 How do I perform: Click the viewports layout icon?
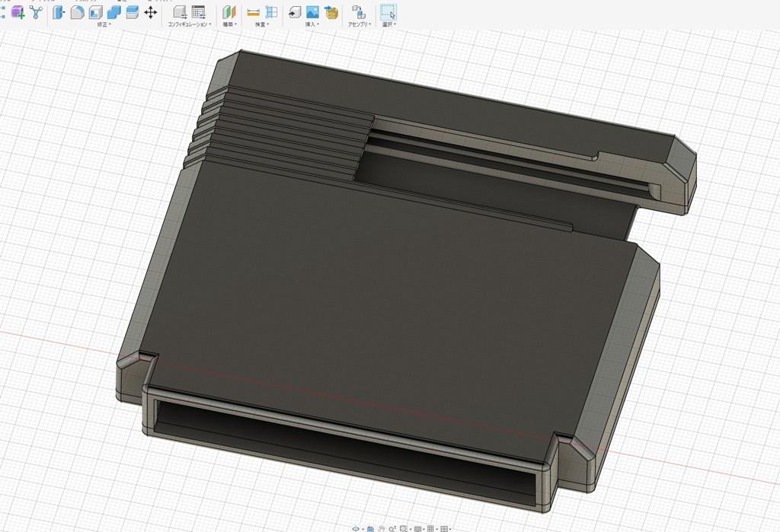point(444,528)
